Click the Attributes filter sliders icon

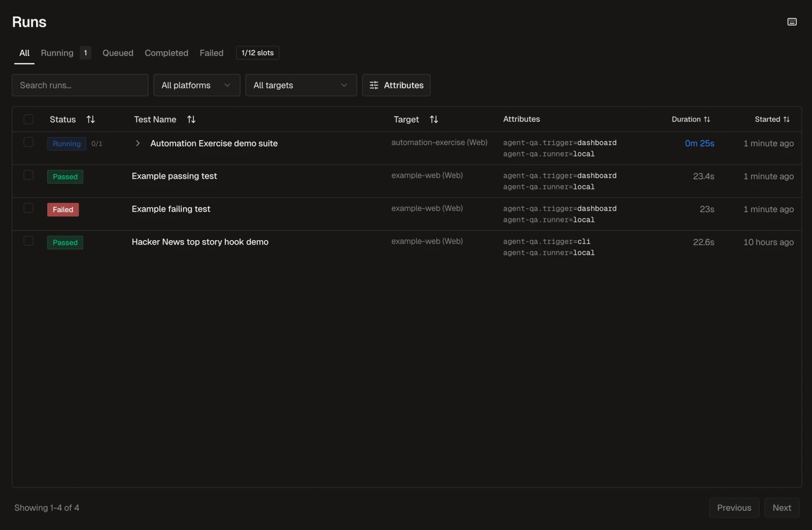click(374, 85)
